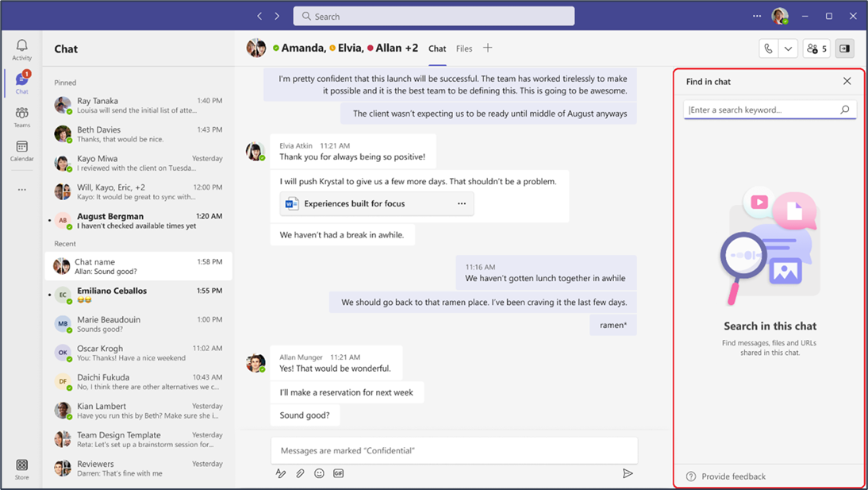Screen dimensions: 868x490
Task: Open the Kayo Miwa chat
Action: coord(138,163)
